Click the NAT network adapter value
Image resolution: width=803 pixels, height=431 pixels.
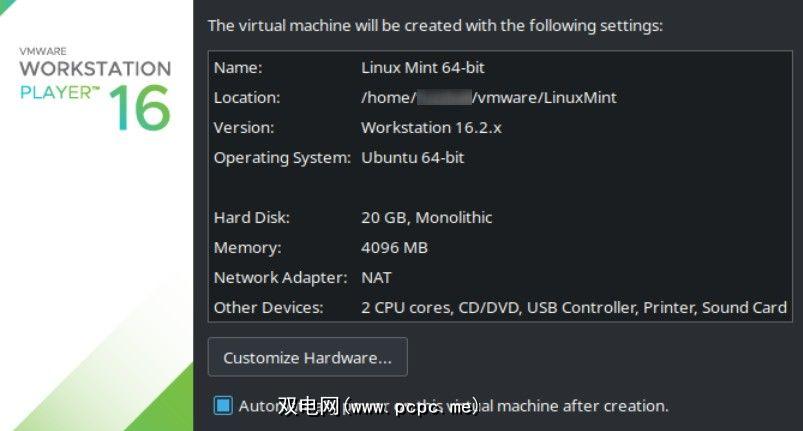pos(376,278)
